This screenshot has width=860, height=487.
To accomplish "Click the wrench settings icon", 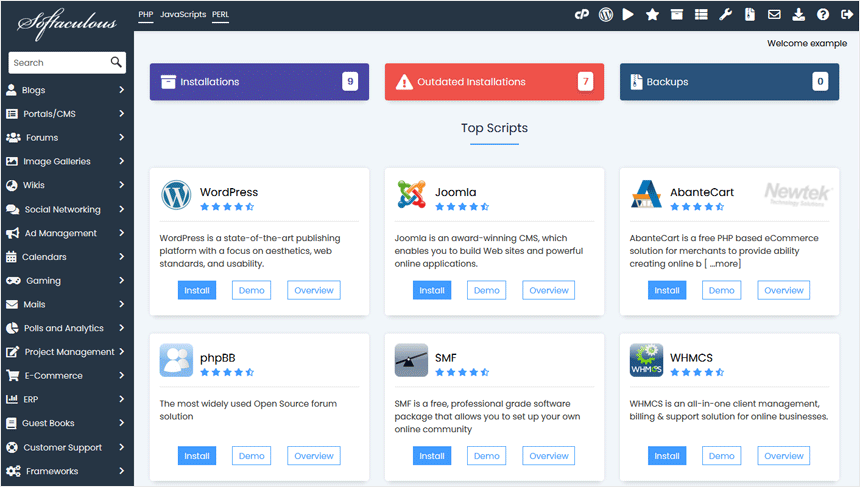I will pos(726,14).
